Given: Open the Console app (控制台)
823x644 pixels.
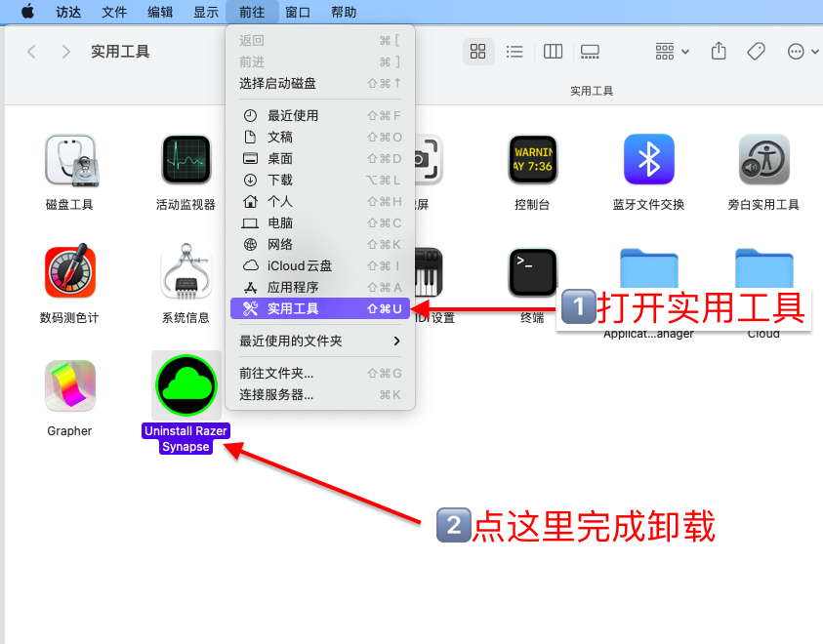Looking at the screenshot, I should point(533,160).
